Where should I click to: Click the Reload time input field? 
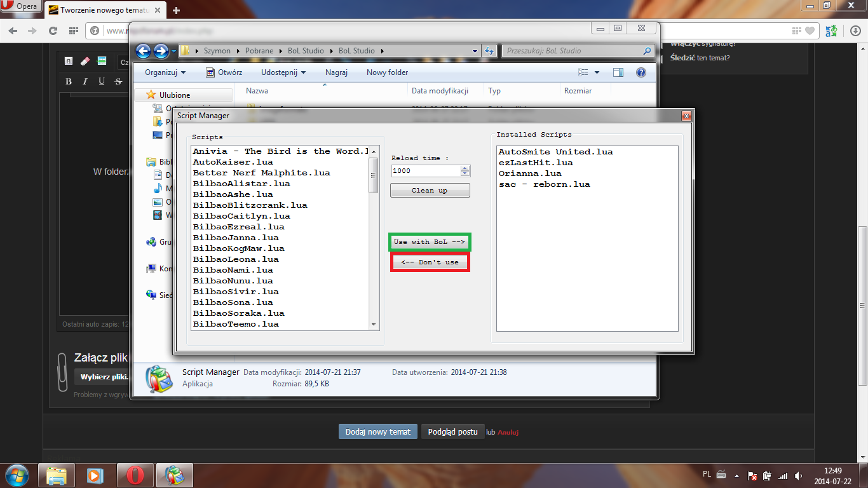click(426, 171)
